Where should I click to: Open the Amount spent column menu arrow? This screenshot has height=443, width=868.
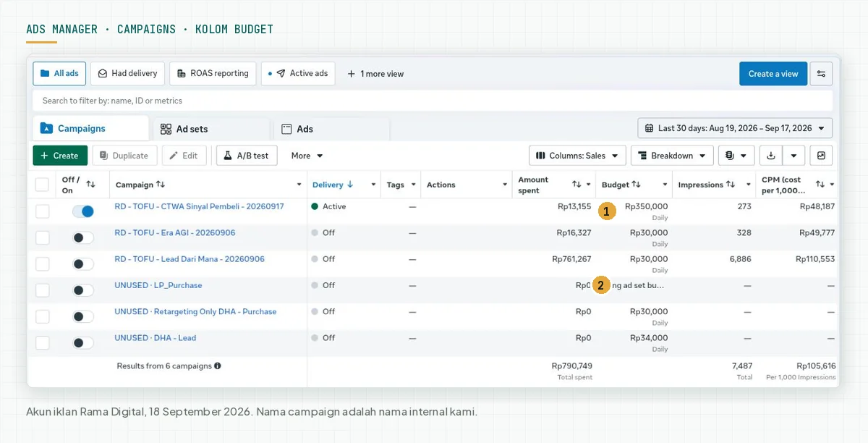[x=589, y=185]
